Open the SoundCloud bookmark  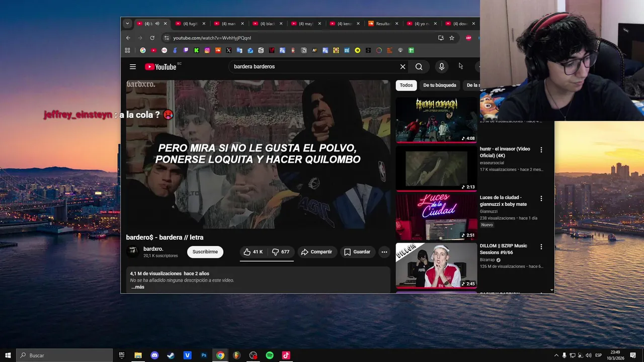click(x=218, y=50)
